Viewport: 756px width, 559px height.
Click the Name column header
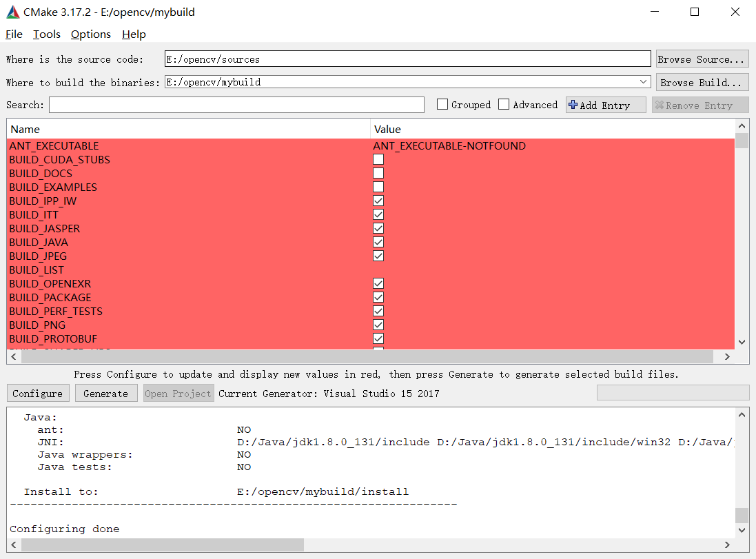188,130
